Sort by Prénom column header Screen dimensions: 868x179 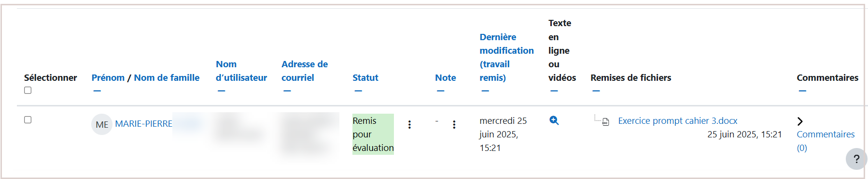(x=108, y=77)
